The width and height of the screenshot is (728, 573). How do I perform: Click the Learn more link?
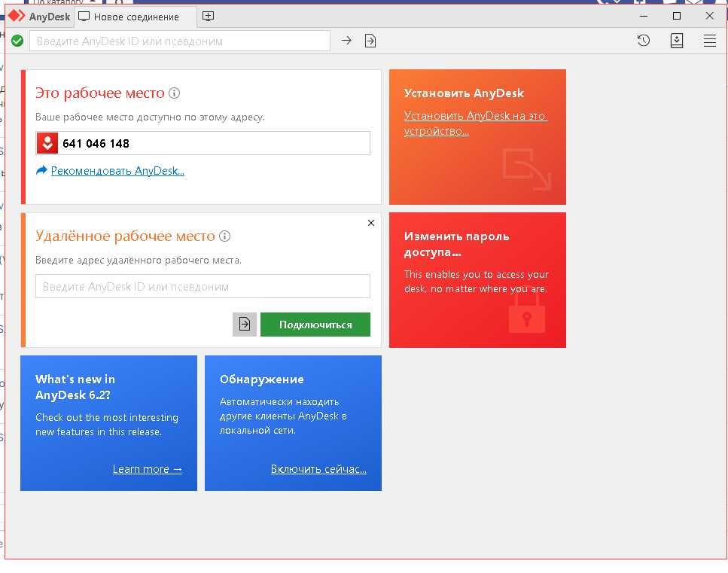[x=147, y=469]
